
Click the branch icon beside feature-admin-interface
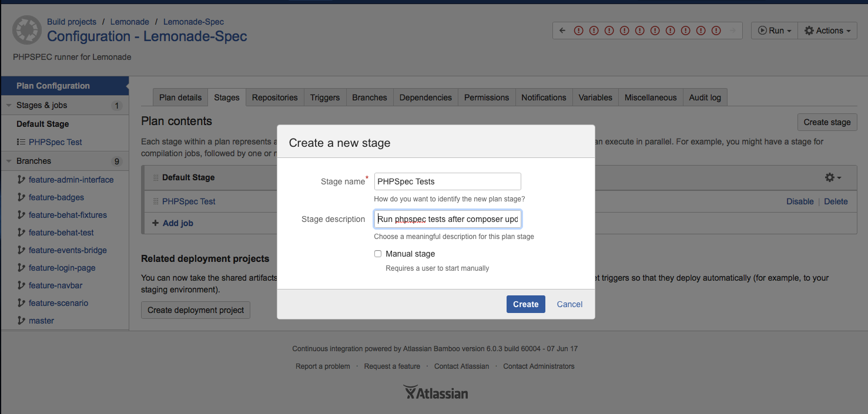pyautogui.click(x=22, y=180)
